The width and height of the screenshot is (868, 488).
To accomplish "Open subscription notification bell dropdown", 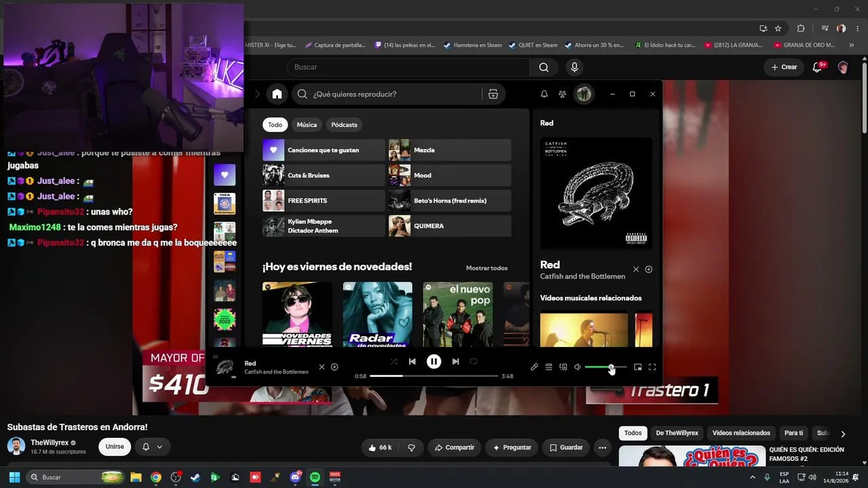I will pyautogui.click(x=152, y=447).
